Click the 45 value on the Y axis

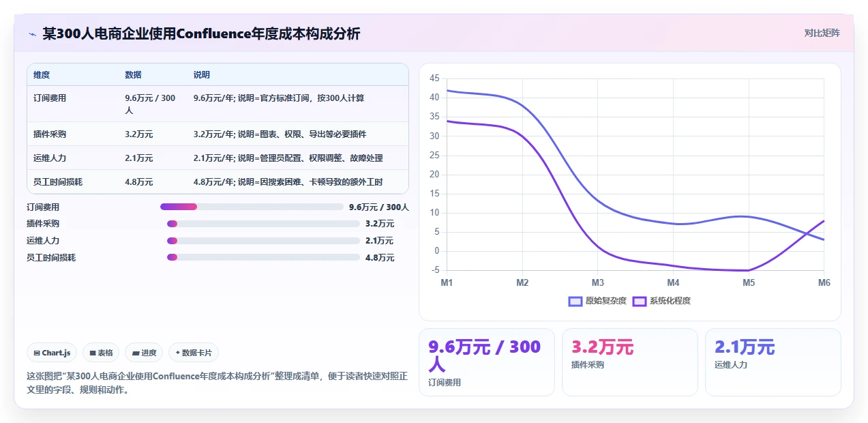click(x=434, y=78)
